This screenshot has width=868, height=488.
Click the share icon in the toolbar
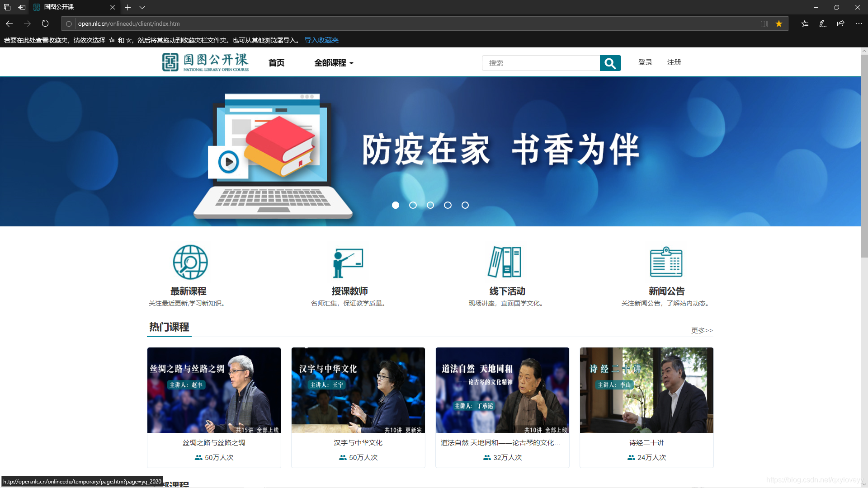(840, 23)
